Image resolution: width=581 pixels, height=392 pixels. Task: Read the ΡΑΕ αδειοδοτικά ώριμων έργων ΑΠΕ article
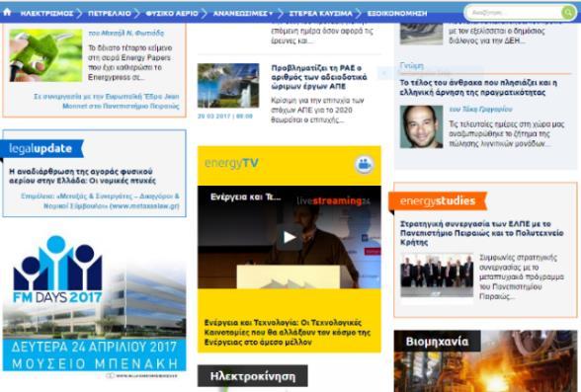coord(319,77)
